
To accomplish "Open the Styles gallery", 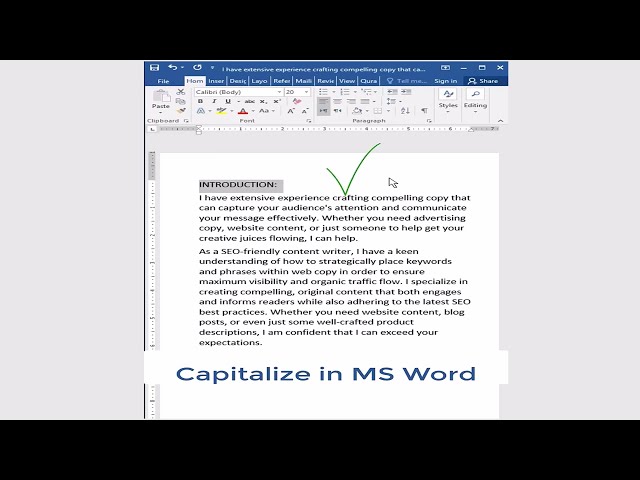I will coord(448,100).
